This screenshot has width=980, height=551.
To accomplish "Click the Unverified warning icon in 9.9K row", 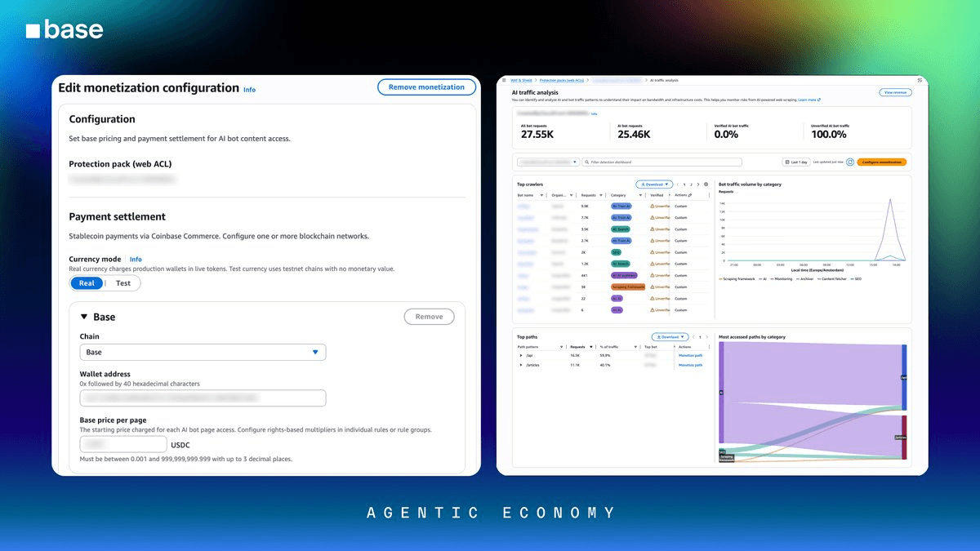I will point(653,207).
